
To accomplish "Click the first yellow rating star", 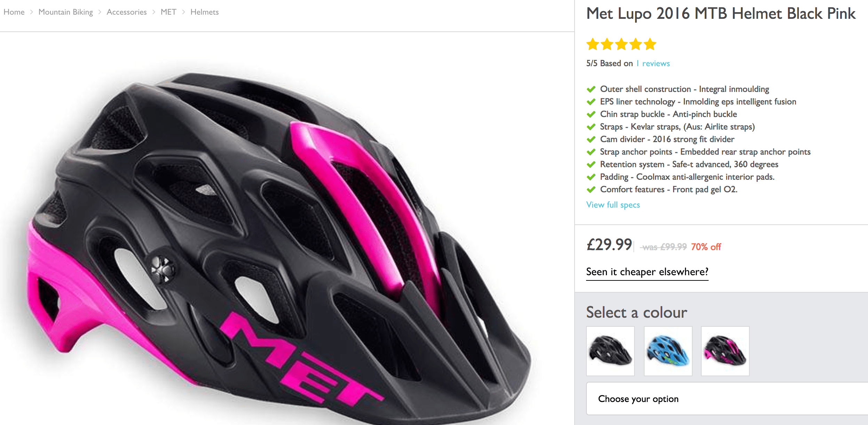I will [x=592, y=45].
